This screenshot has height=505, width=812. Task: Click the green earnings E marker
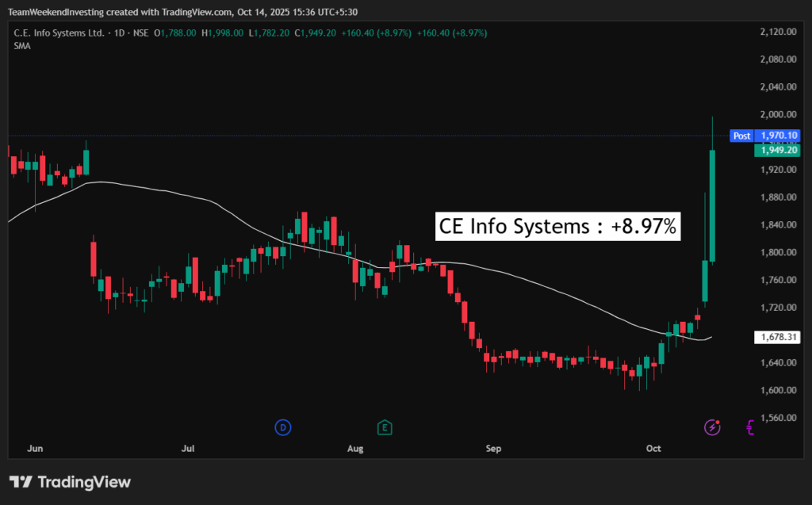(x=385, y=428)
